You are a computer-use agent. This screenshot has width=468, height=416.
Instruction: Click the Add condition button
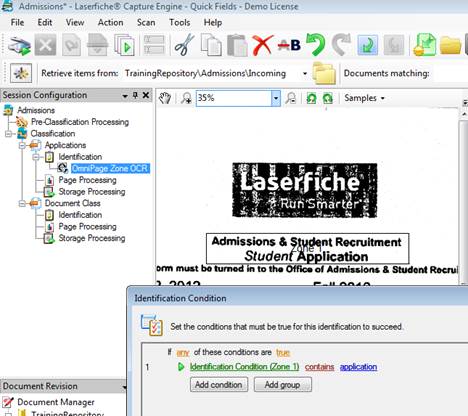(219, 385)
